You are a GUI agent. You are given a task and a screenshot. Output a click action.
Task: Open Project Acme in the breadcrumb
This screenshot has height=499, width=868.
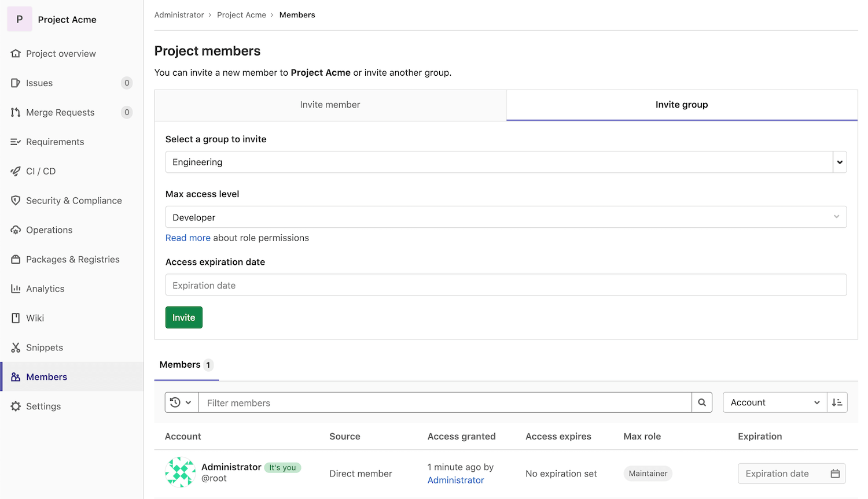241,15
